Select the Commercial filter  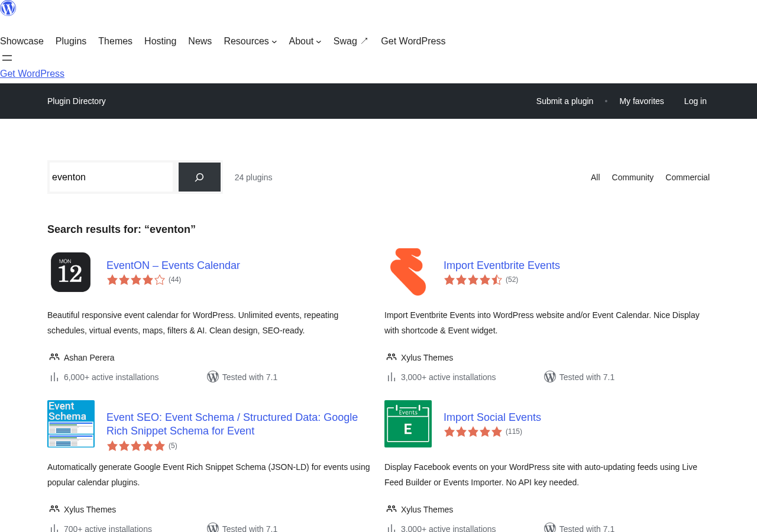(687, 177)
